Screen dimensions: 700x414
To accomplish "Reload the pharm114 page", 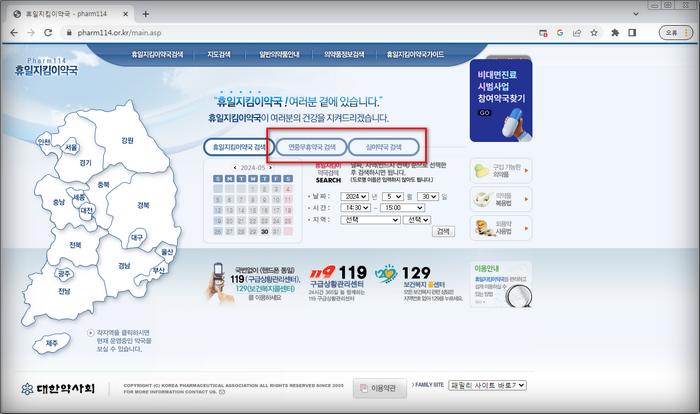I will click(x=48, y=33).
